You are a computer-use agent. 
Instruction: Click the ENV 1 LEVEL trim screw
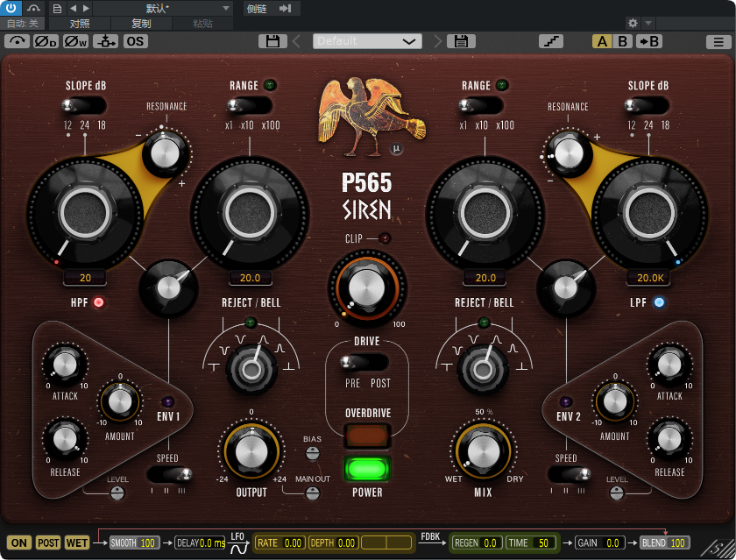117,493
